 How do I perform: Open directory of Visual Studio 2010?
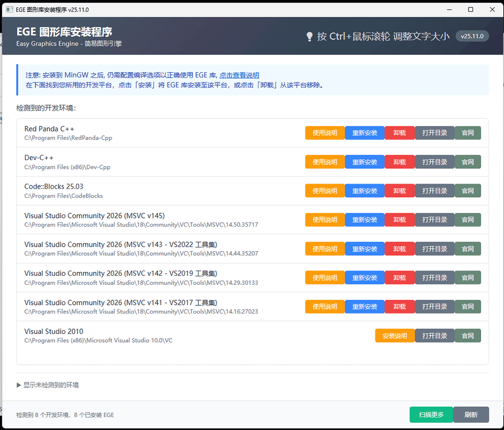[x=435, y=336]
